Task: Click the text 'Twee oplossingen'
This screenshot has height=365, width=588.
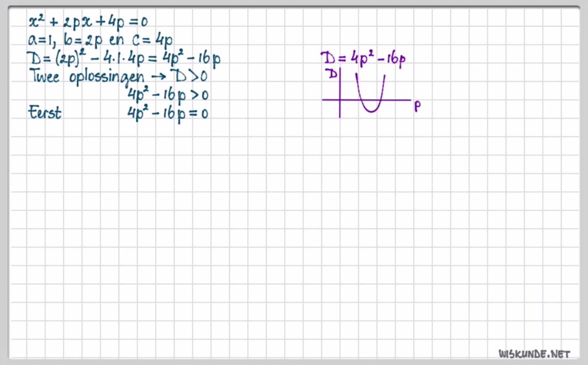Action: coord(87,76)
